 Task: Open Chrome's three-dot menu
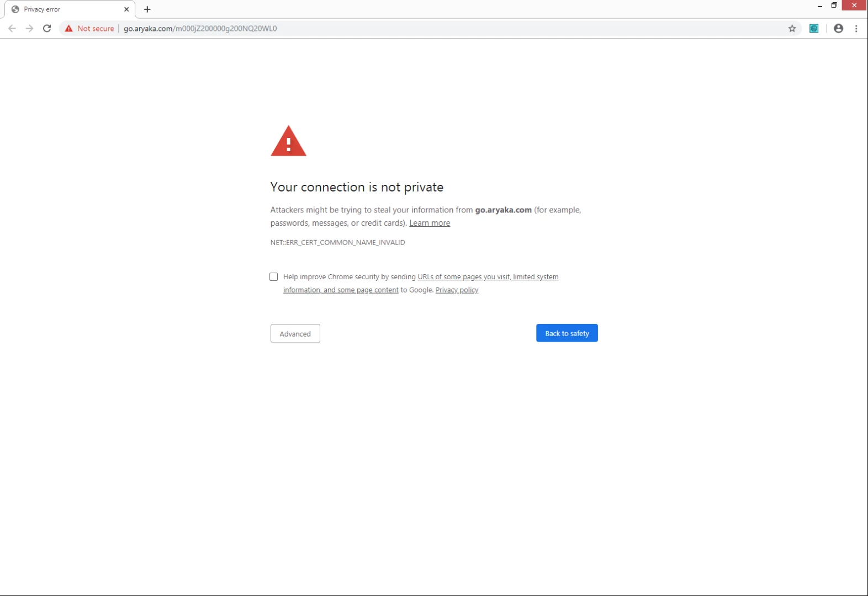856,28
